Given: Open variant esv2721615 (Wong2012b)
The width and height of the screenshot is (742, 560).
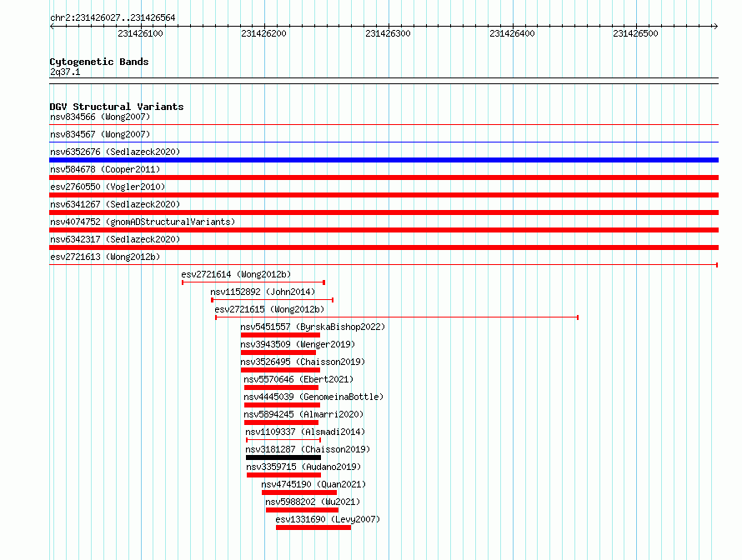Looking at the screenshot, I should coord(269,309).
